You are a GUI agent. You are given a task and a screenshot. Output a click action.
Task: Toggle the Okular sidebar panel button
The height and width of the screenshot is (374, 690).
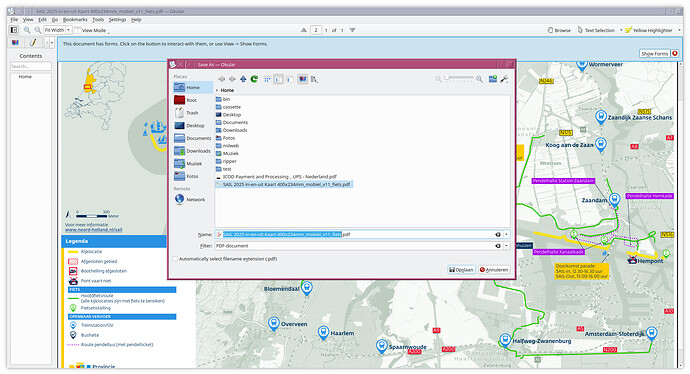click(14, 30)
